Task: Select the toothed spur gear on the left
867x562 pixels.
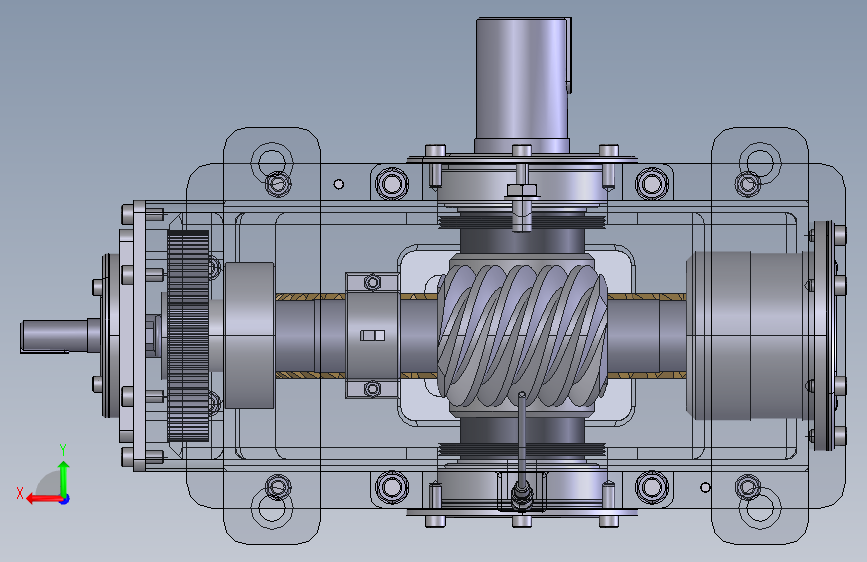Action: (x=188, y=336)
